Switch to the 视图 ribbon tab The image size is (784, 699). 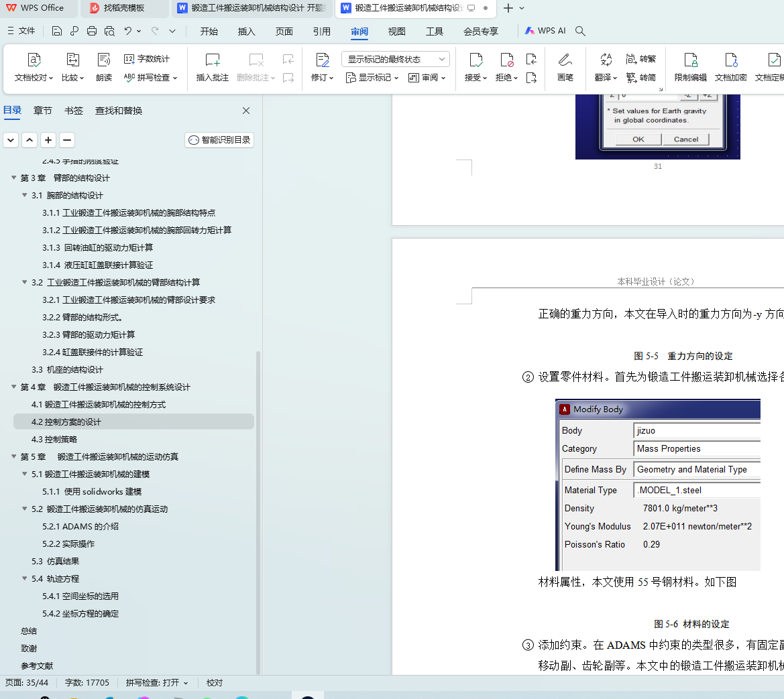397,31
